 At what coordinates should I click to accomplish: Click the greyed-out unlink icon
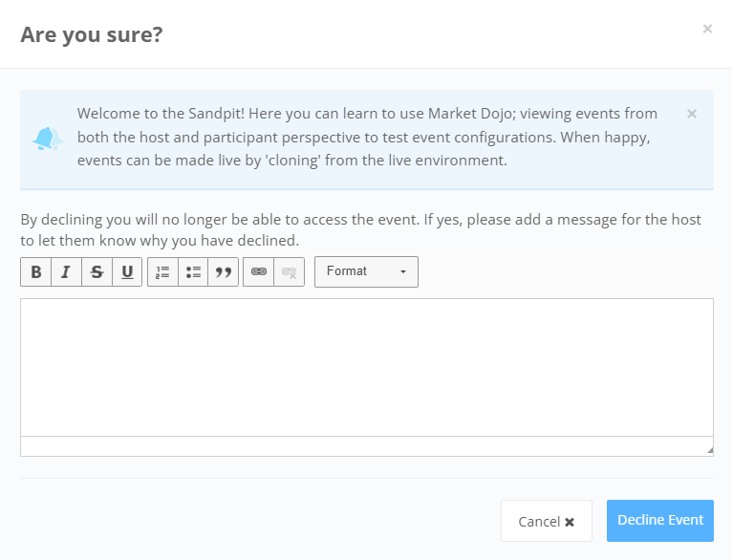point(289,271)
